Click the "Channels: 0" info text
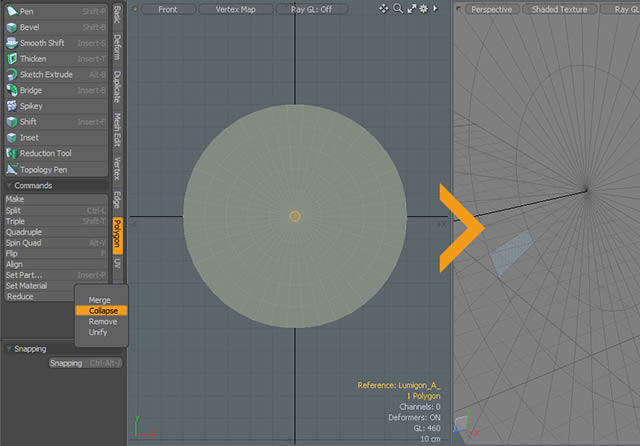Screen dimensions: 640x446 [x=420, y=407]
